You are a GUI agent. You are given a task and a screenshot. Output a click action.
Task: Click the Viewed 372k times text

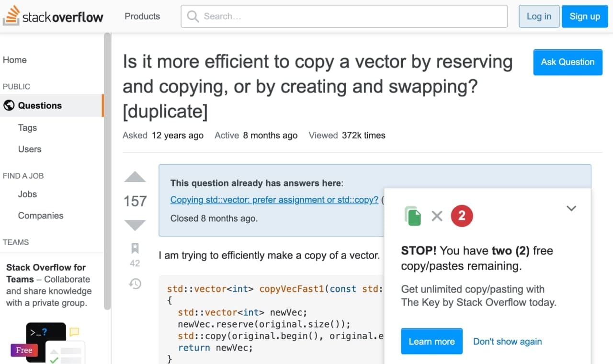(x=347, y=136)
